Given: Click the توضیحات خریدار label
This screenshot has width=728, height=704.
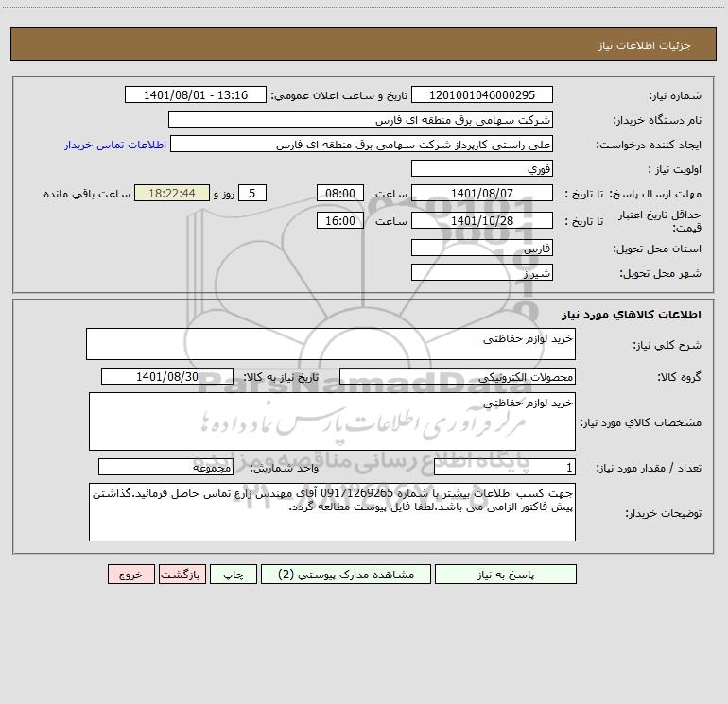Looking at the screenshot, I should [663, 514].
